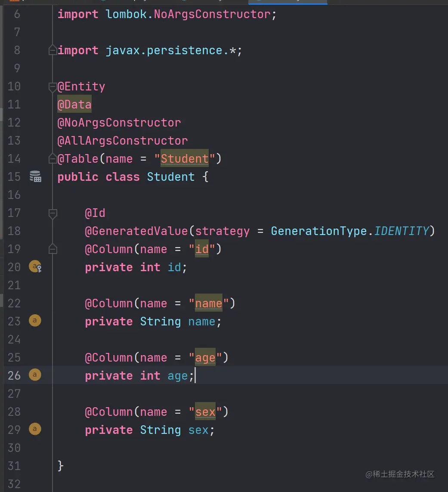Click the database table gutter icon beside the Student class
The image size is (448, 492).
35,176
